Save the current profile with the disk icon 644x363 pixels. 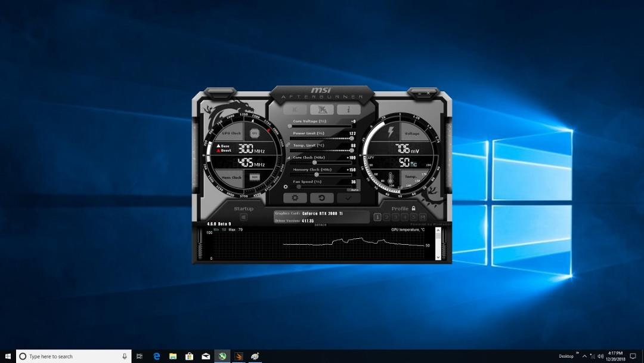point(423,217)
